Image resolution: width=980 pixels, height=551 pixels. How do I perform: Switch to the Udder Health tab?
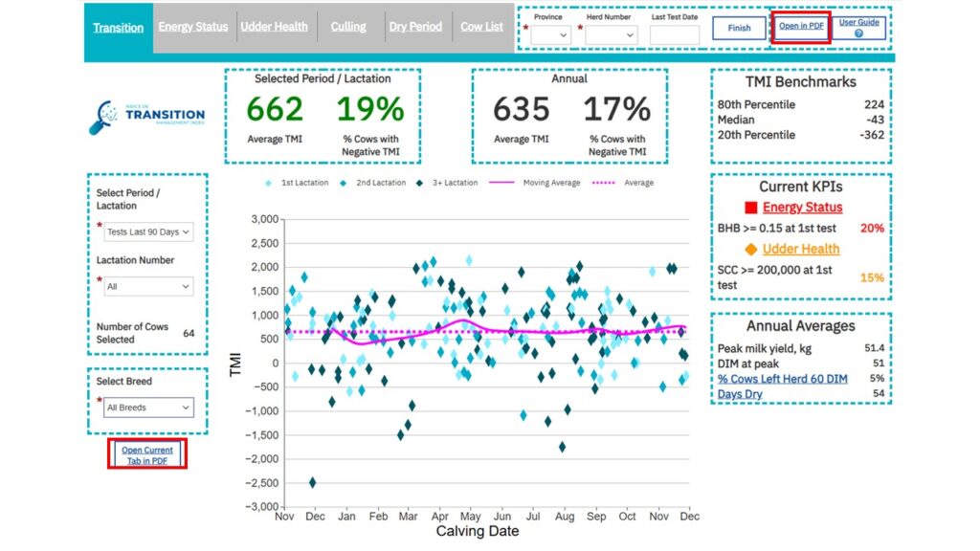coord(275,27)
